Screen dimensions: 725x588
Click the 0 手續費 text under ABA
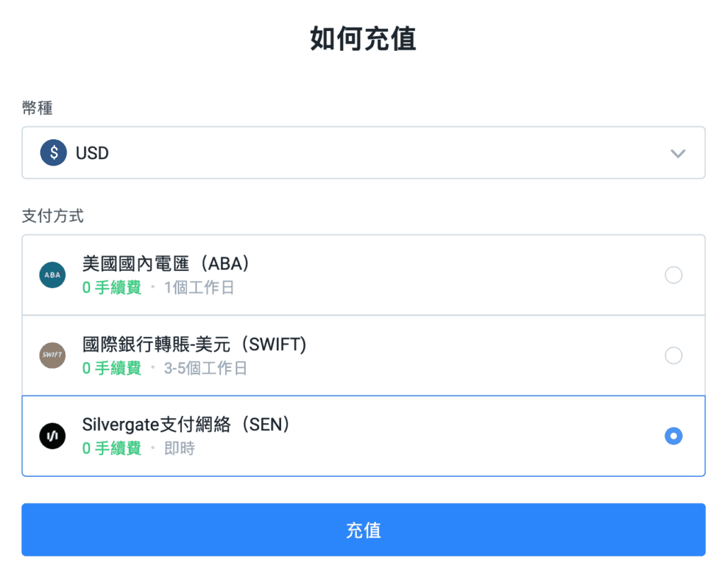click(112, 288)
